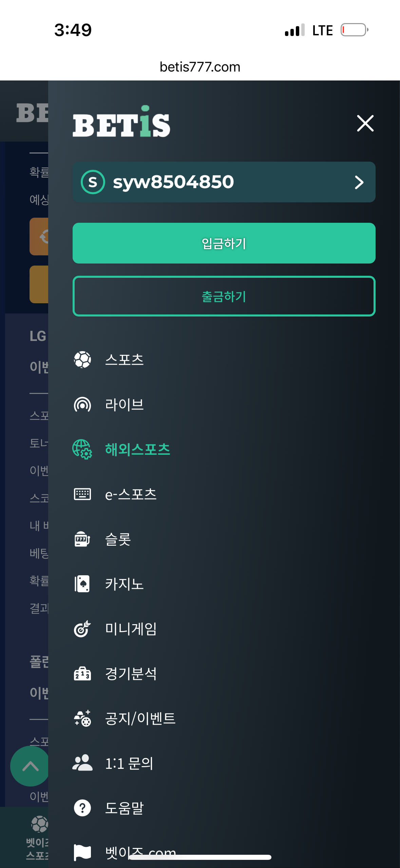Tap the help question mark icon
This screenshot has height=868, width=400.
point(82,808)
